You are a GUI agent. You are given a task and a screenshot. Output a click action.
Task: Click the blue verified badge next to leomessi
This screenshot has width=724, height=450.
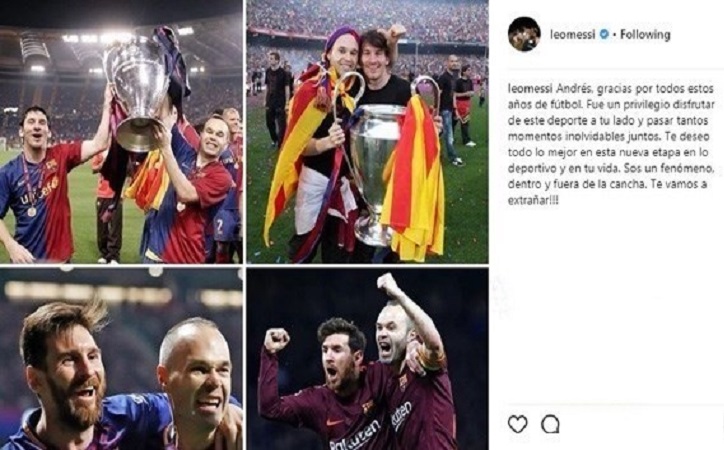[x=604, y=34]
